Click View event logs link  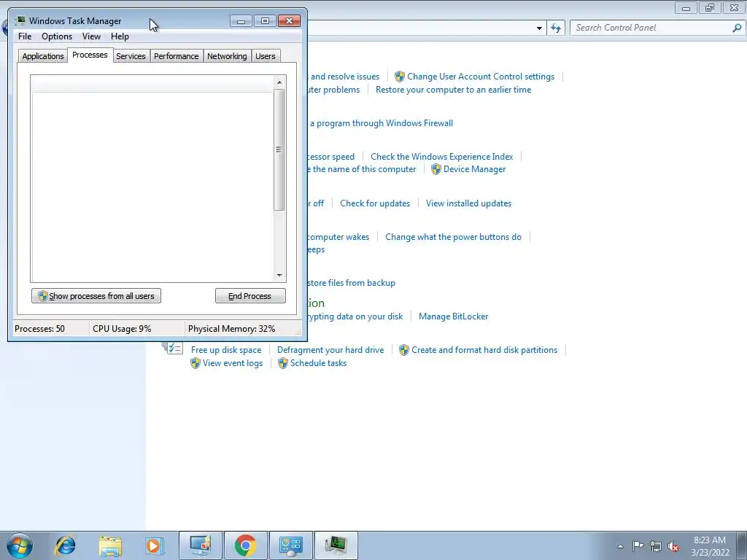(x=233, y=363)
